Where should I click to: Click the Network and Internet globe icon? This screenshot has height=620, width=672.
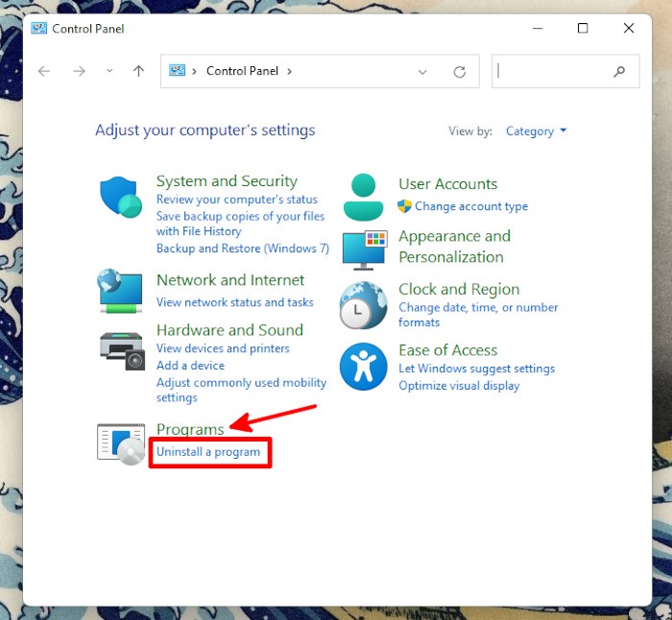120,292
